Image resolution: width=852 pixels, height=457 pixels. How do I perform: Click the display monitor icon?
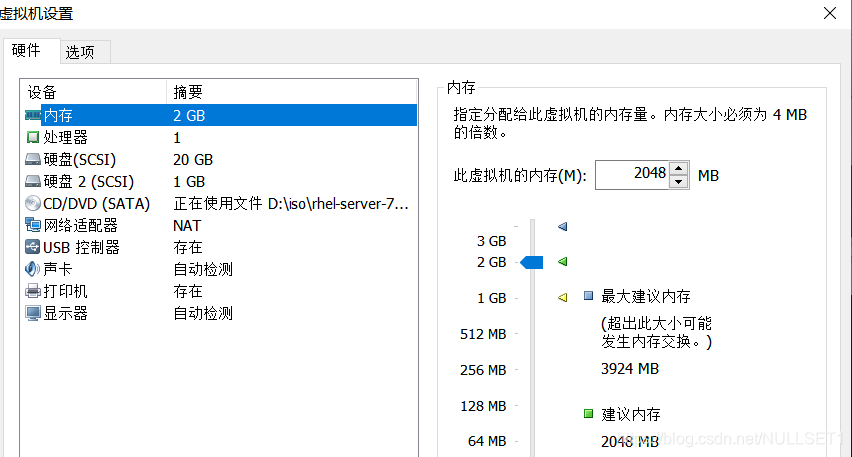(x=33, y=313)
